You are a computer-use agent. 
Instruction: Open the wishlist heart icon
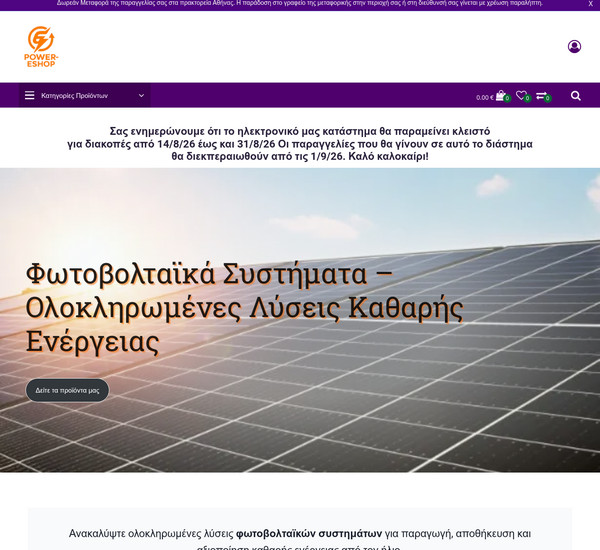tap(521, 95)
